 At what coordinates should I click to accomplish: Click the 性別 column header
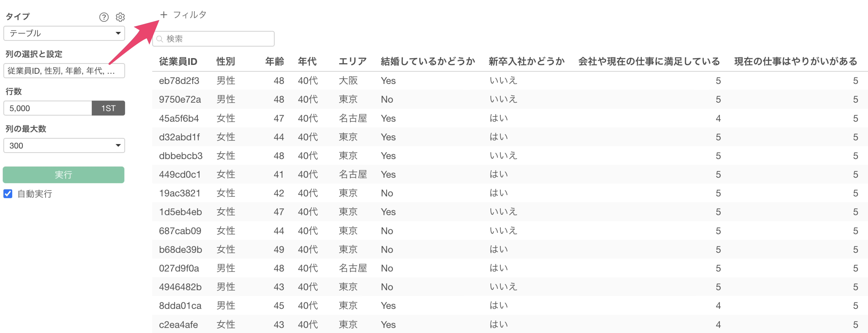[225, 61]
